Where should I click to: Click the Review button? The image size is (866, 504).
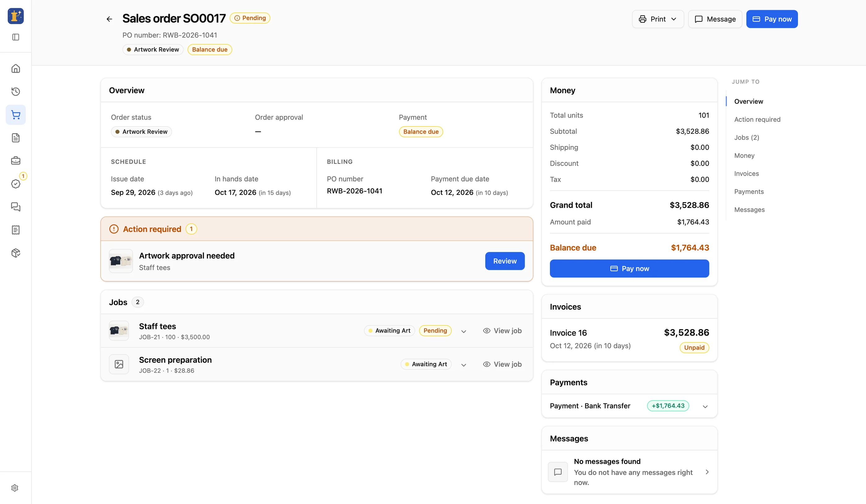[x=505, y=261]
